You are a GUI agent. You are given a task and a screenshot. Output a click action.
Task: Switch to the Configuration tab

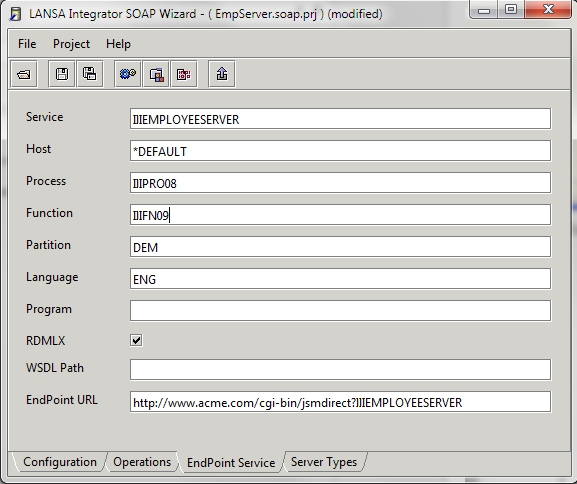click(60, 462)
